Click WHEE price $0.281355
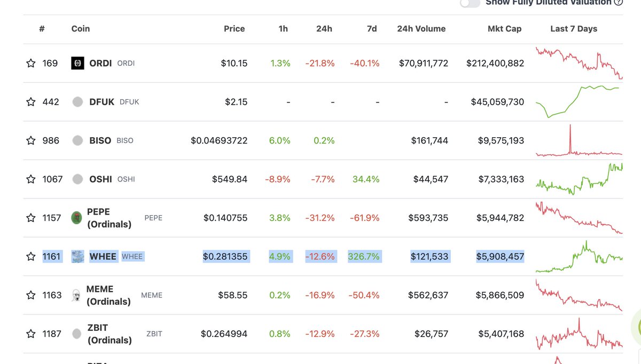This screenshot has height=364, width=641. [225, 256]
